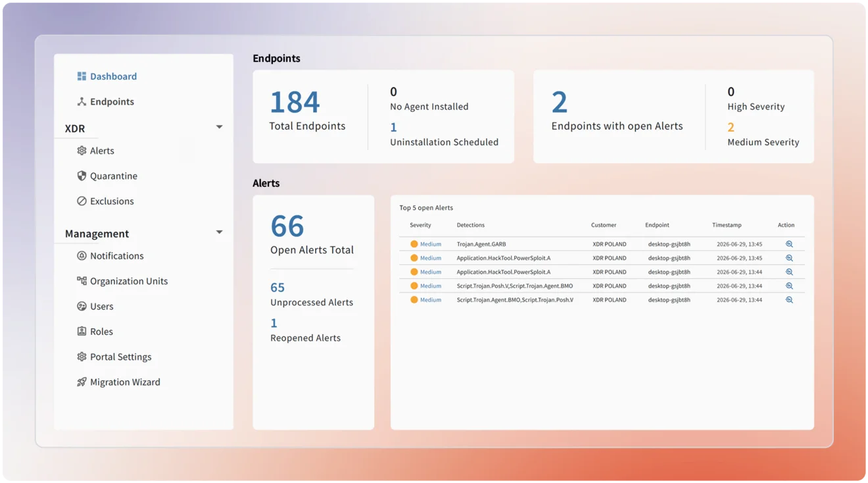Click the Dashboard grid icon

coord(82,76)
